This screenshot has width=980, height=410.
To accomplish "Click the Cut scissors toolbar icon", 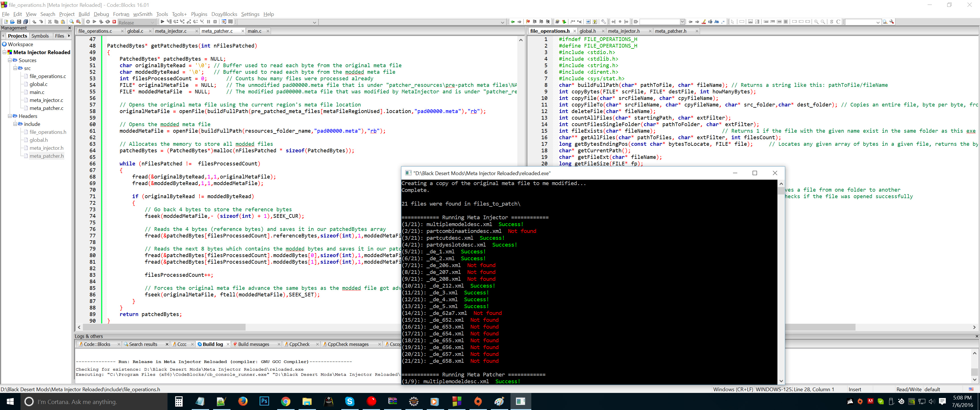I will 50,22.
